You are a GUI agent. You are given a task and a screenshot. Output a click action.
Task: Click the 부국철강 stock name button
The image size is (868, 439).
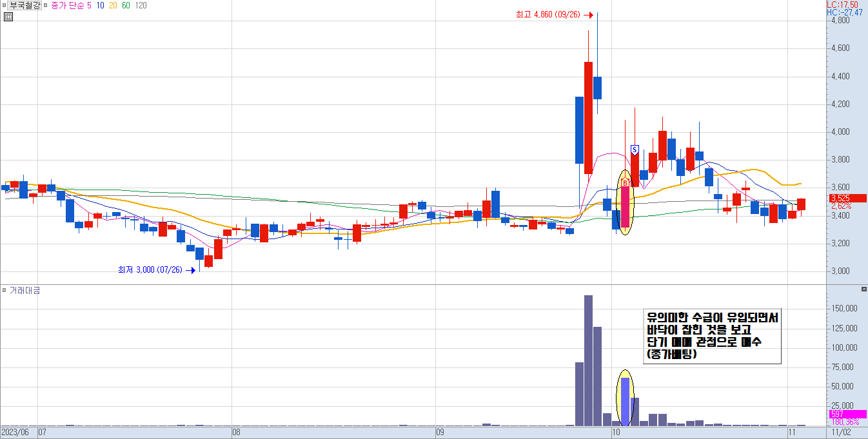coord(25,5)
